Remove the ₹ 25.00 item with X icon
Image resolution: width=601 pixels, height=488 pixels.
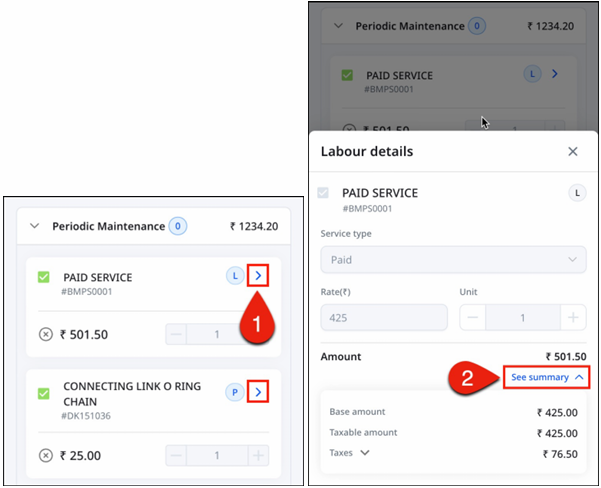coord(45,456)
